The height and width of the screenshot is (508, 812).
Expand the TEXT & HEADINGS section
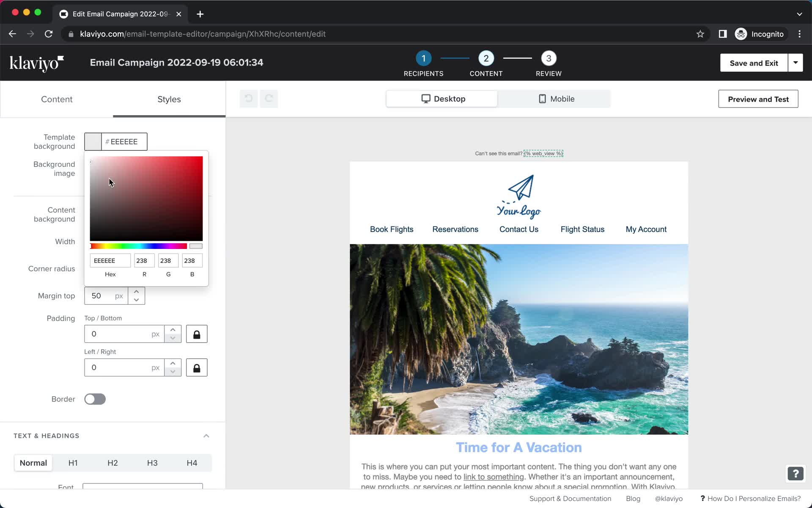pos(206,436)
